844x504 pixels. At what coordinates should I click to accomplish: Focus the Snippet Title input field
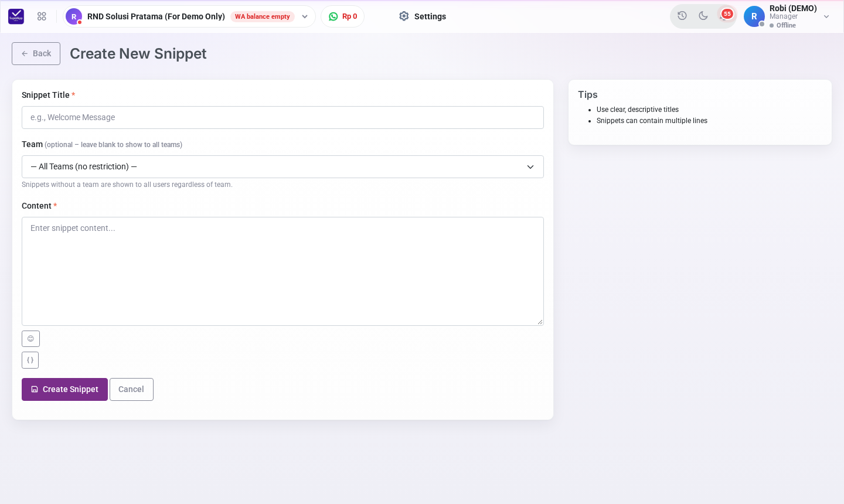coord(283,117)
